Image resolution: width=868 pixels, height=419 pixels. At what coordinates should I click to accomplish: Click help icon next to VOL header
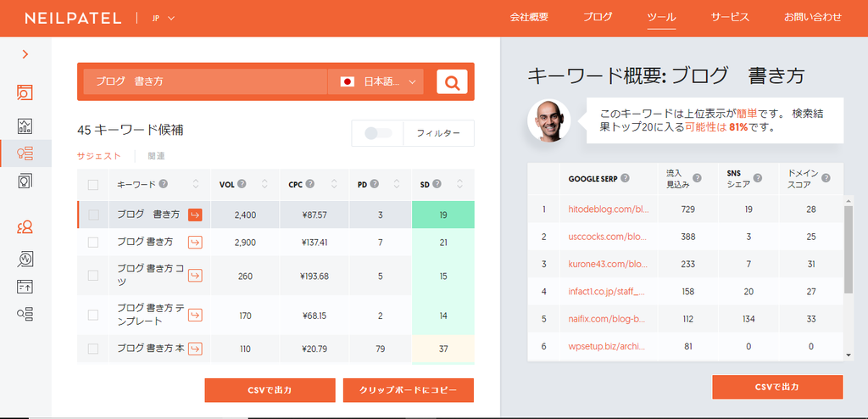point(242,184)
